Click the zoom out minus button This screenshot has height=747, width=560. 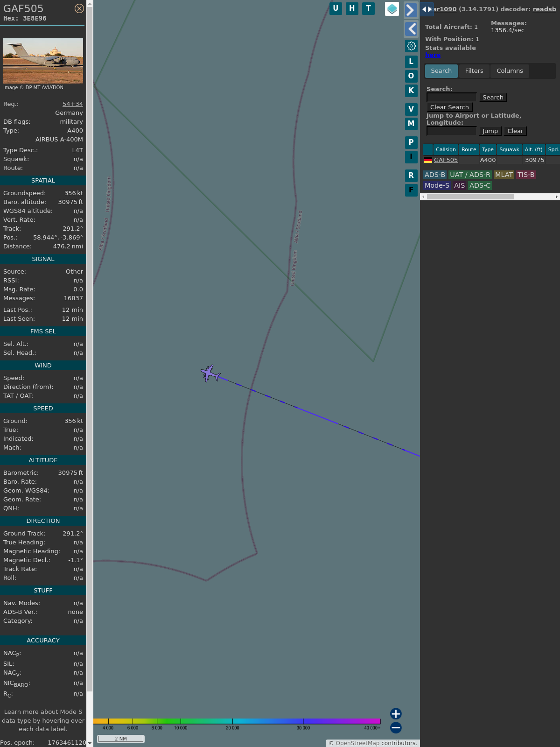pyautogui.click(x=396, y=727)
